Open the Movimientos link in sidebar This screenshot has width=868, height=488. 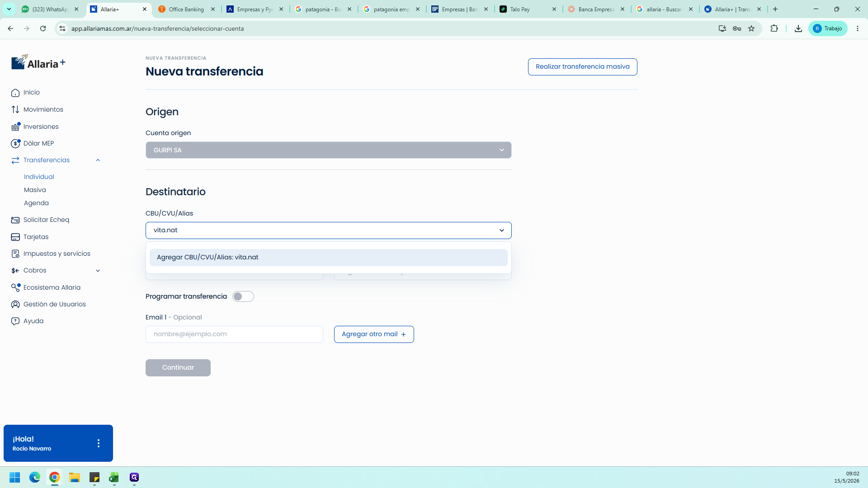point(43,110)
